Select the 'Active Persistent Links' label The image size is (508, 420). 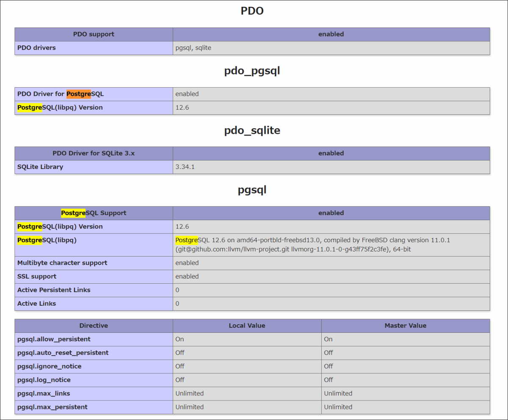[54, 290]
